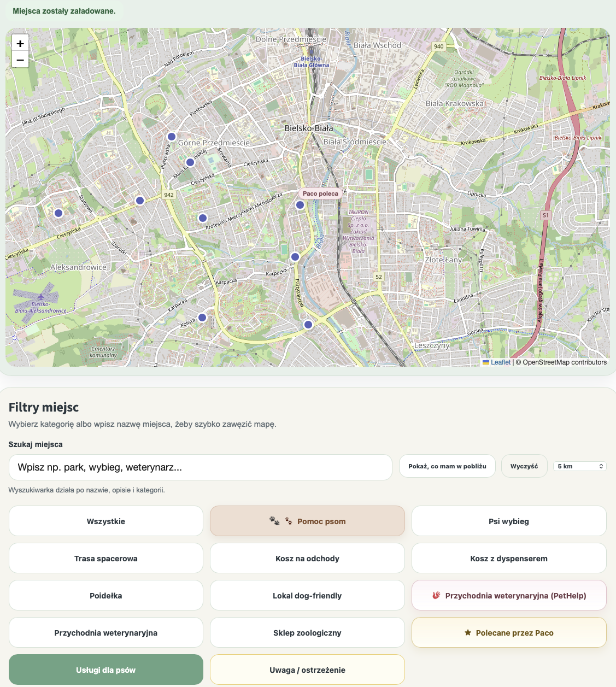This screenshot has width=616, height=687.
Task: Zoom in the map with plus button
Action: 20,43
